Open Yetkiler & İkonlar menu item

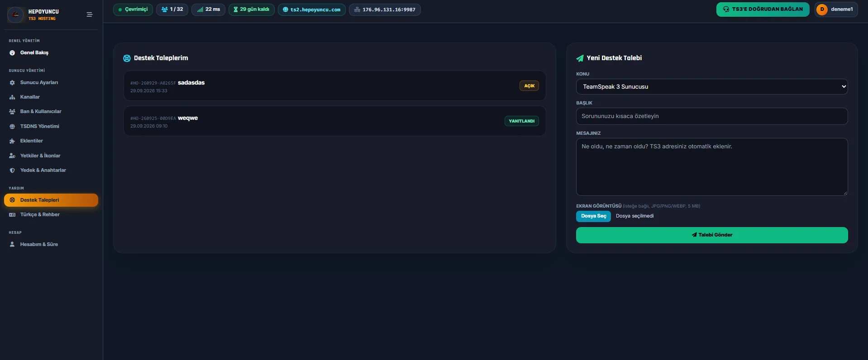(51, 156)
